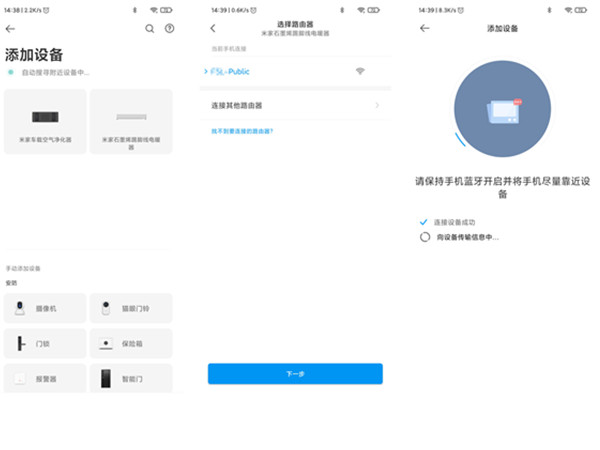Choose the 猫眼门铃 doorbell device
This screenshot has width=600, height=450.
point(105,309)
